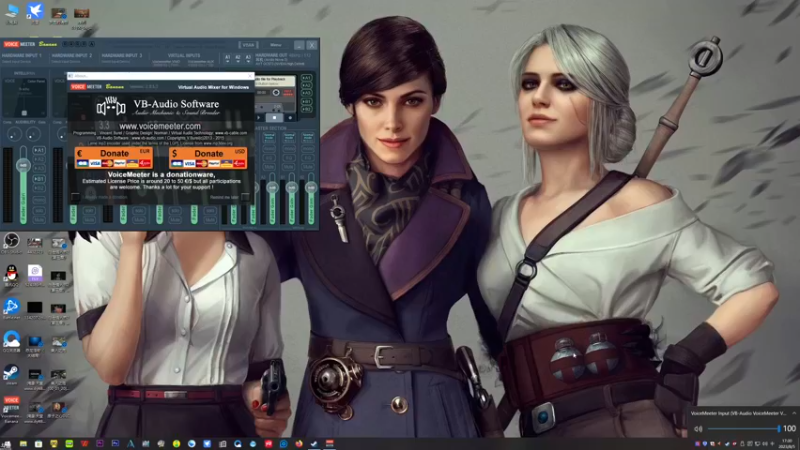
Task: Toggle cassette routing to bus A2
Action: (x=306, y=86)
